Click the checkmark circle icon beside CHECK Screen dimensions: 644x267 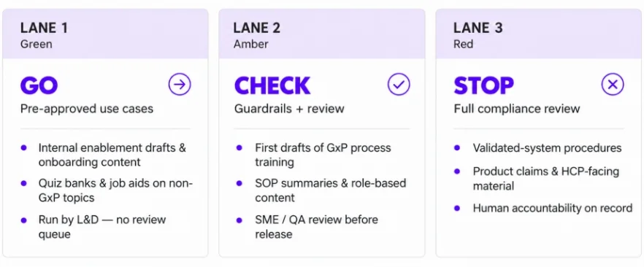coord(399,85)
